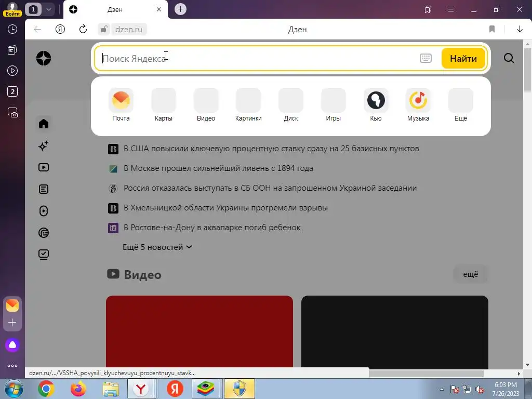
Task: Open the tab counter showing 1
Action: coord(33,9)
